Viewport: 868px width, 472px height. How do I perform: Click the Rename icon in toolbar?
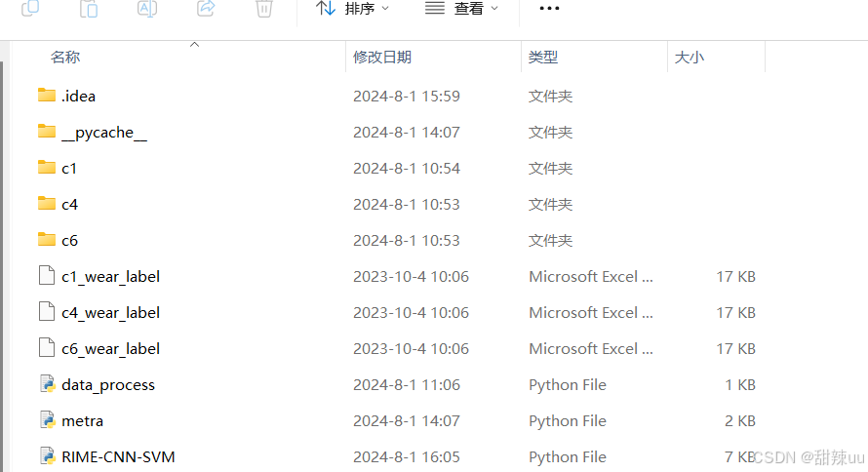(146, 9)
